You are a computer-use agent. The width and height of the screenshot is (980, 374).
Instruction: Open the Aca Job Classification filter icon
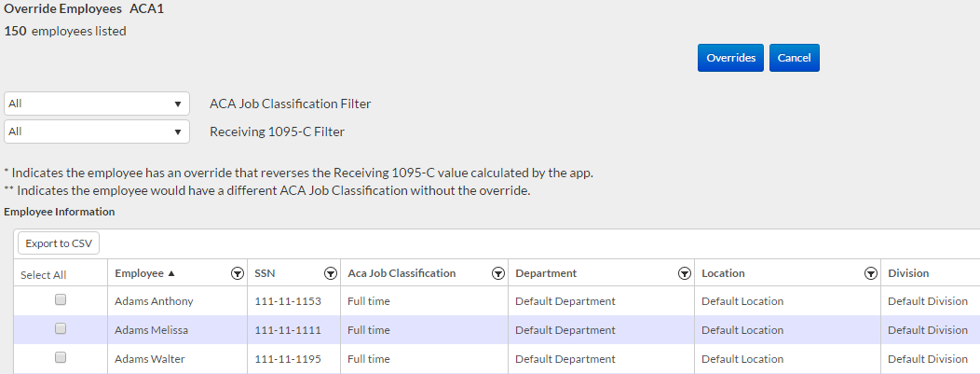pyautogui.click(x=497, y=273)
